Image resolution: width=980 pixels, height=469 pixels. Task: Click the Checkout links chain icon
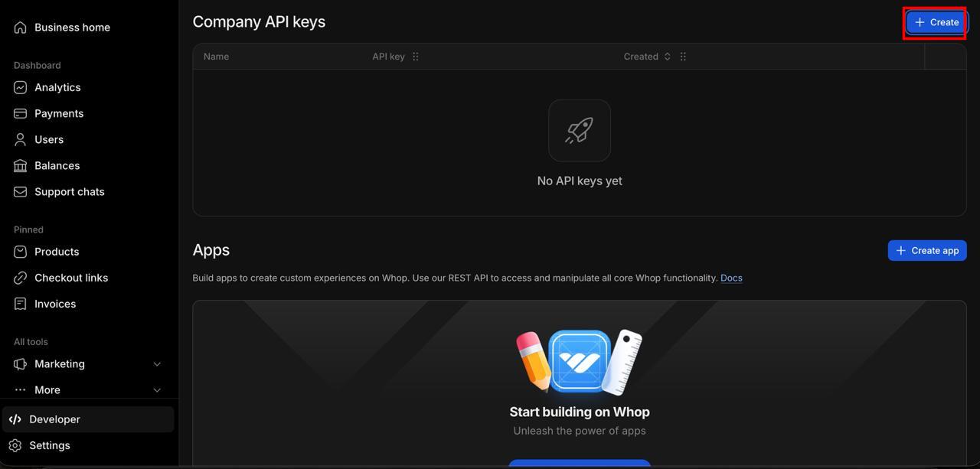(20, 278)
